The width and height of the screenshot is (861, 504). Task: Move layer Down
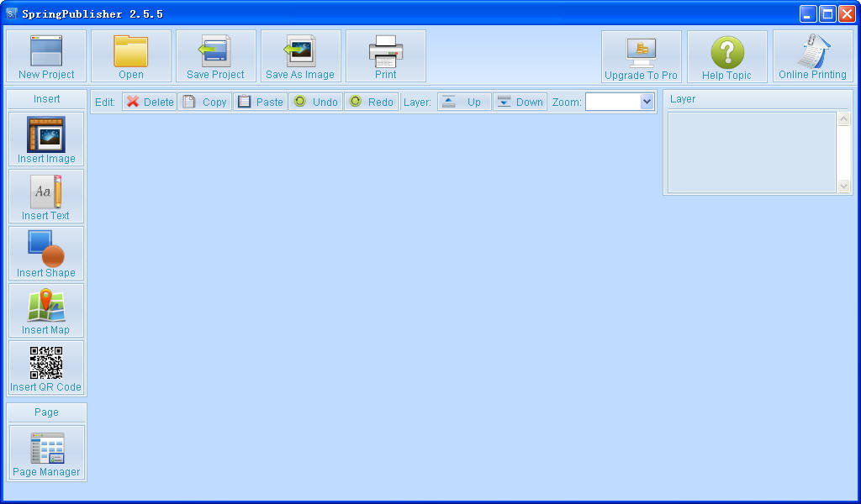[x=520, y=102]
